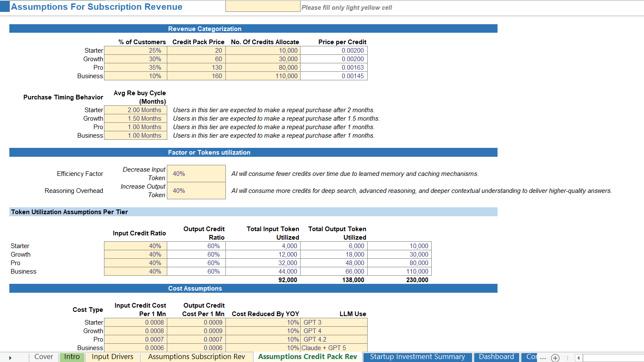Click the Starter 2.00 Months rebuy cycle cell
This screenshot has width=644, height=362.
(135, 110)
